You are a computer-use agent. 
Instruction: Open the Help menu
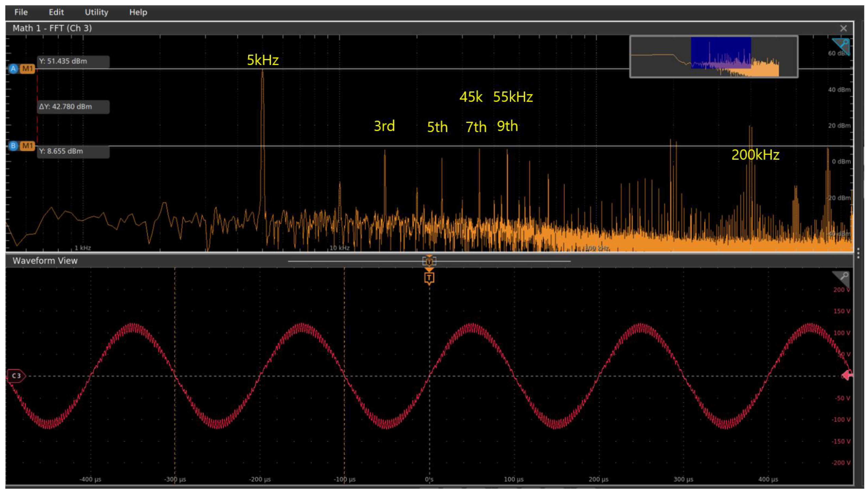(x=138, y=12)
